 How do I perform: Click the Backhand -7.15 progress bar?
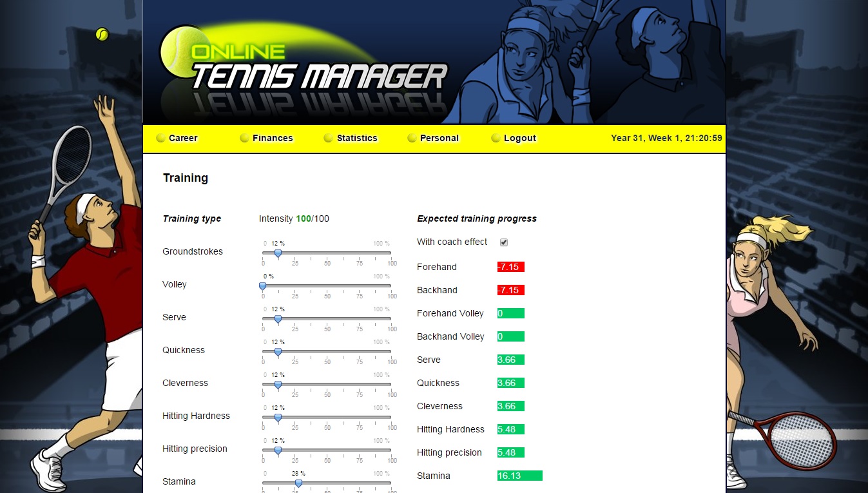(x=511, y=290)
